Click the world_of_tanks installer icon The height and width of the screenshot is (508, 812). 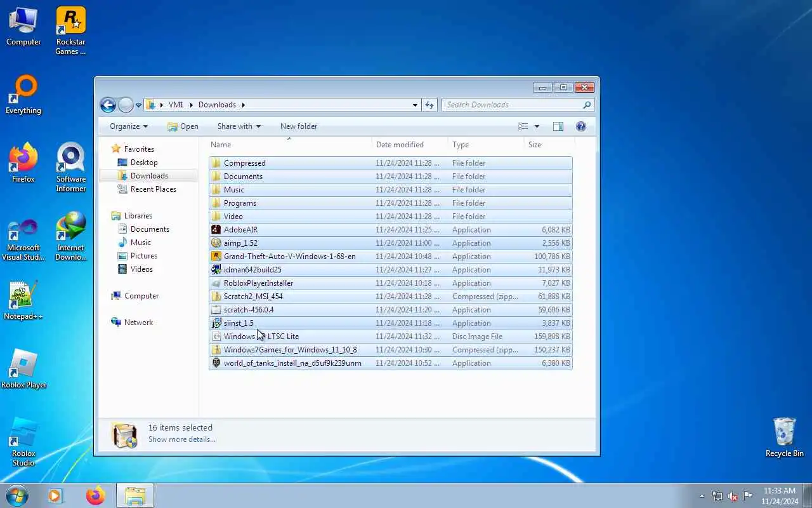tap(216, 363)
